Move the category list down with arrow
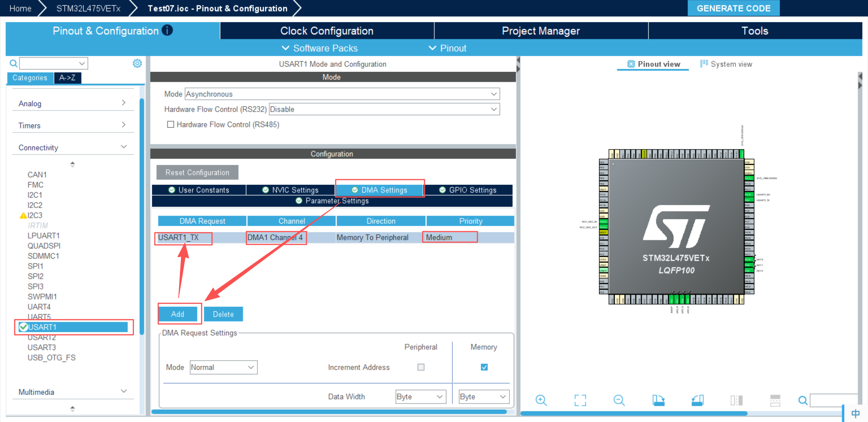Screen dimensions: 868x422 point(72,408)
